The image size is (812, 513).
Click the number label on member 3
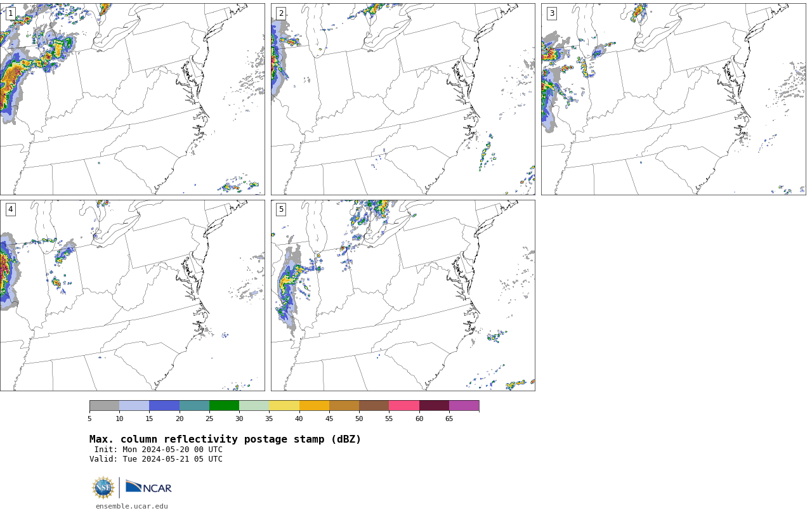click(x=552, y=13)
